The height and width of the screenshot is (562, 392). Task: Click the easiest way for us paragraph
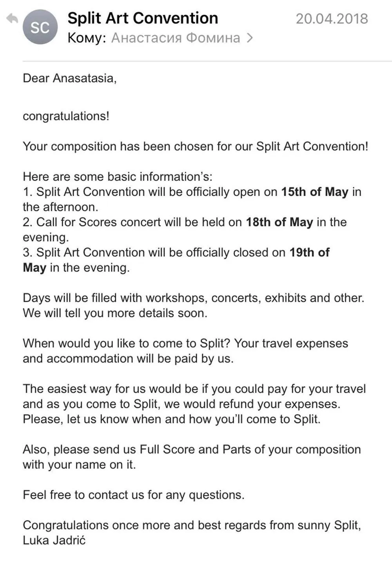[x=194, y=404]
